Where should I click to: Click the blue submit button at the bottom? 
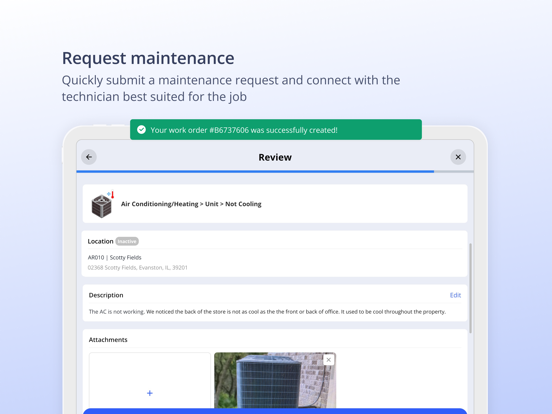coord(275,411)
